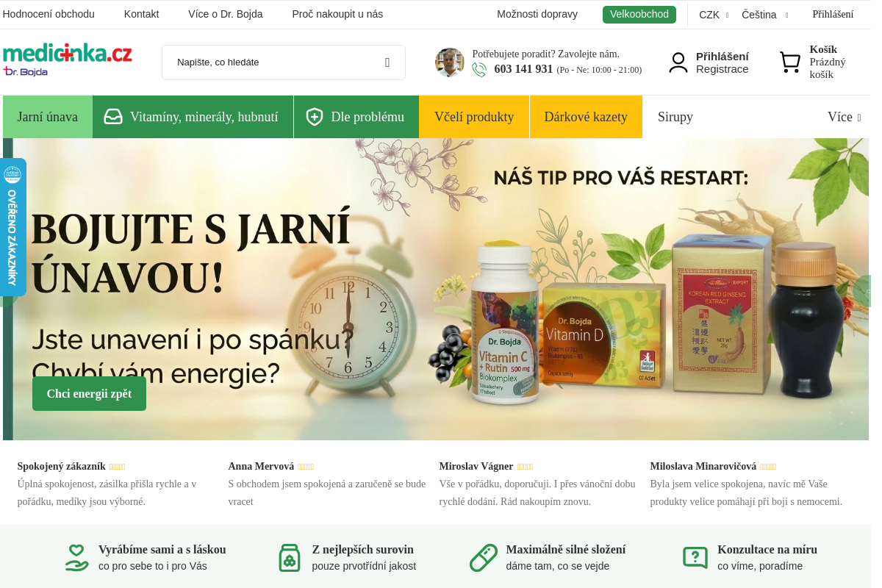Click the green Velkoobchod button
This screenshot has height=588, width=882.
pyautogui.click(x=639, y=15)
